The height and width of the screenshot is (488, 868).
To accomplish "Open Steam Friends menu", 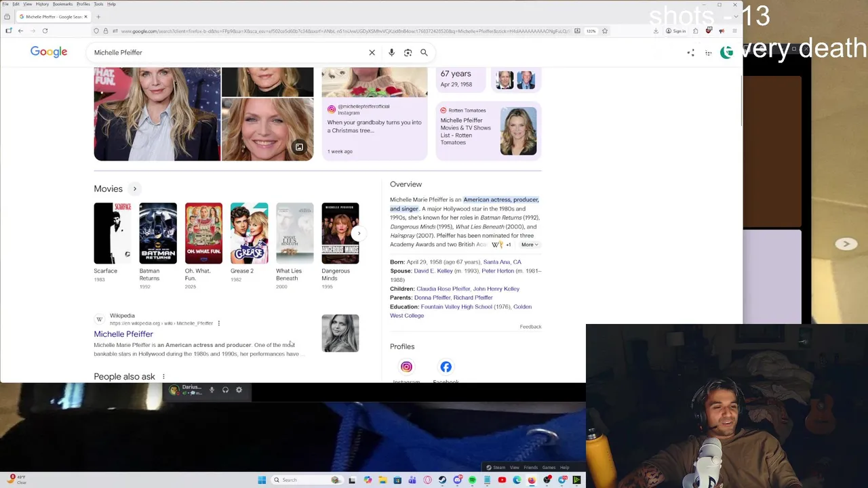I will click(x=530, y=468).
